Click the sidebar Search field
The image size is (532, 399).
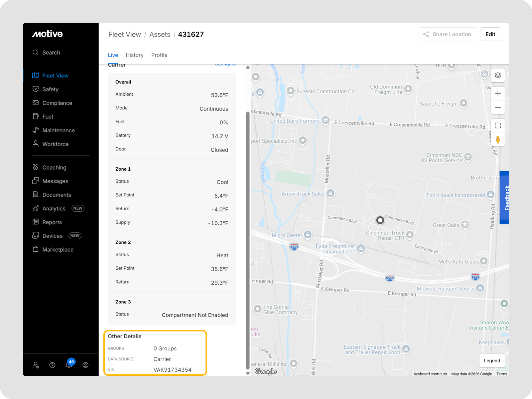coord(51,53)
